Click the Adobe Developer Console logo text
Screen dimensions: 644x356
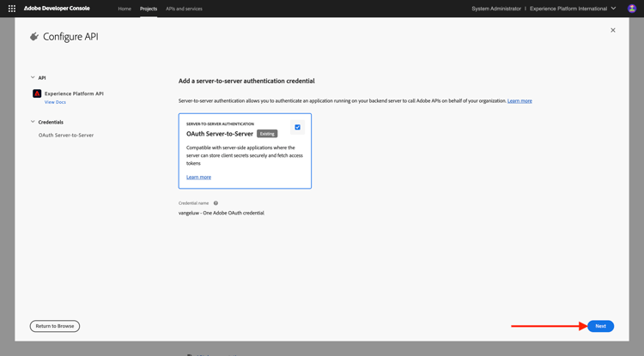[57, 9]
